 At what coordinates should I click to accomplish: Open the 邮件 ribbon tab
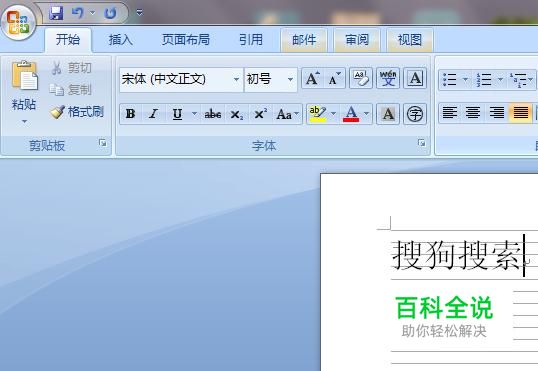[x=304, y=40]
